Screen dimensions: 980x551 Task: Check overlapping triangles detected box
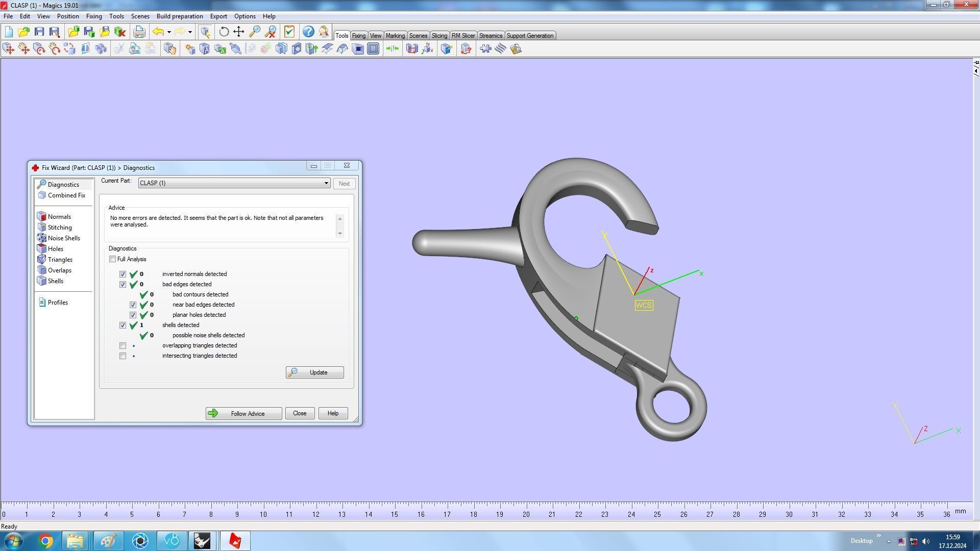point(123,346)
